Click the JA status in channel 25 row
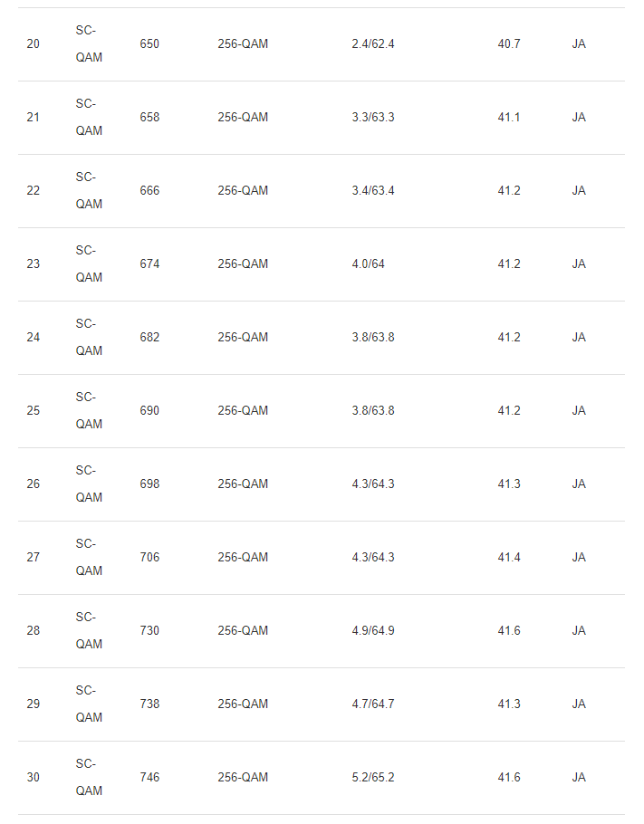 (579, 411)
